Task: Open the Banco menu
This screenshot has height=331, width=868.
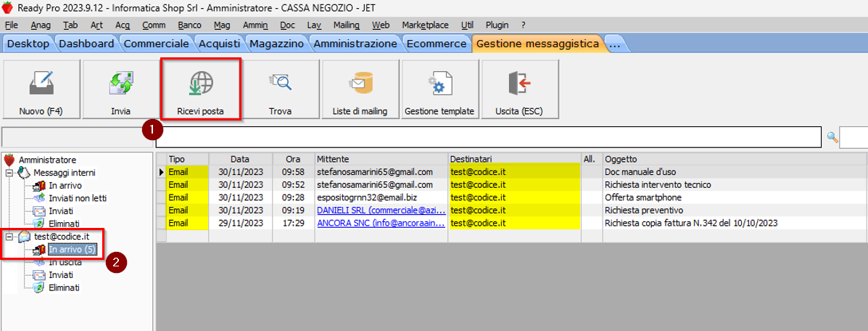Action: (190, 25)
